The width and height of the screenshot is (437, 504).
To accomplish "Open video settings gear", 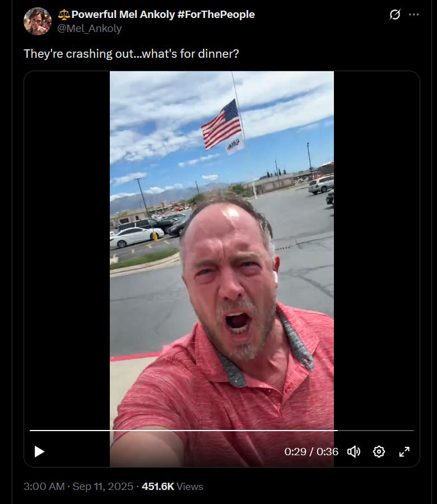I will coord(379,452).
